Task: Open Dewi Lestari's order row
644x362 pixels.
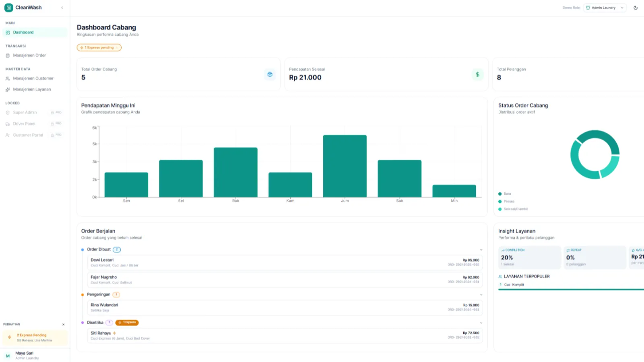Action: 285,263
